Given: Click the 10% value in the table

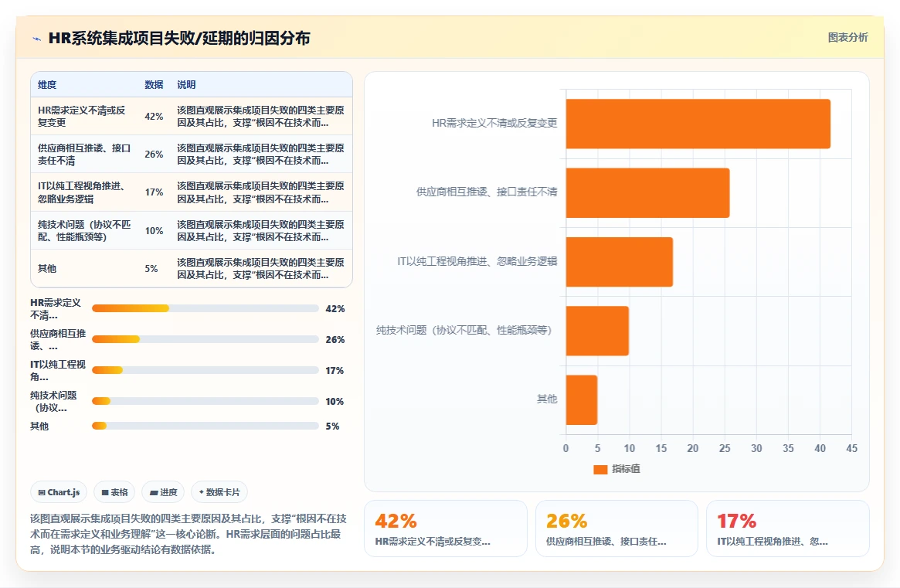Looking at the screenshot, I should (154, 231).
